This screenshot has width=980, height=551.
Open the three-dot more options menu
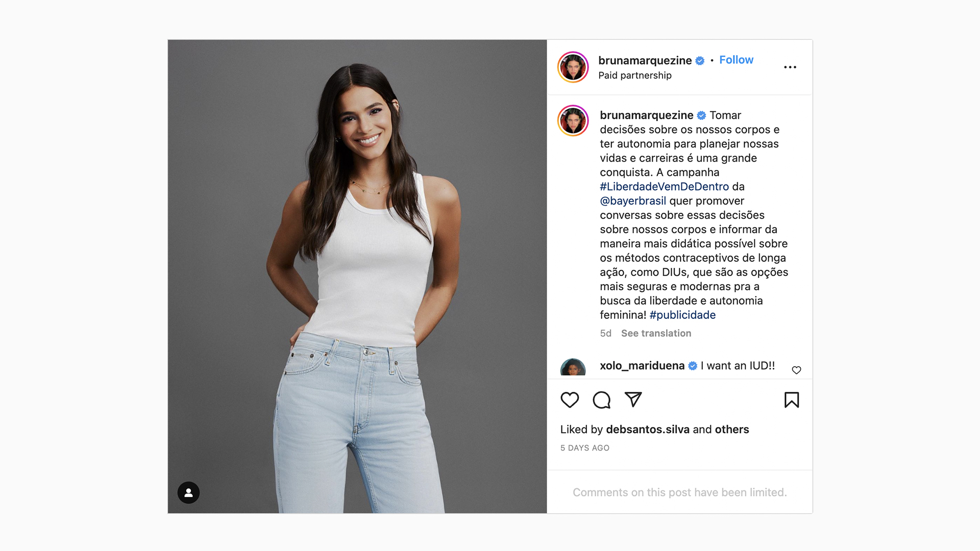(x=790, y=67)
